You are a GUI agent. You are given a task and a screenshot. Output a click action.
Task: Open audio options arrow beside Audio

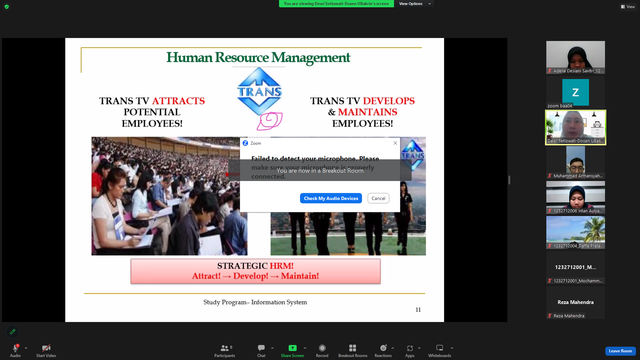(26, 348)
